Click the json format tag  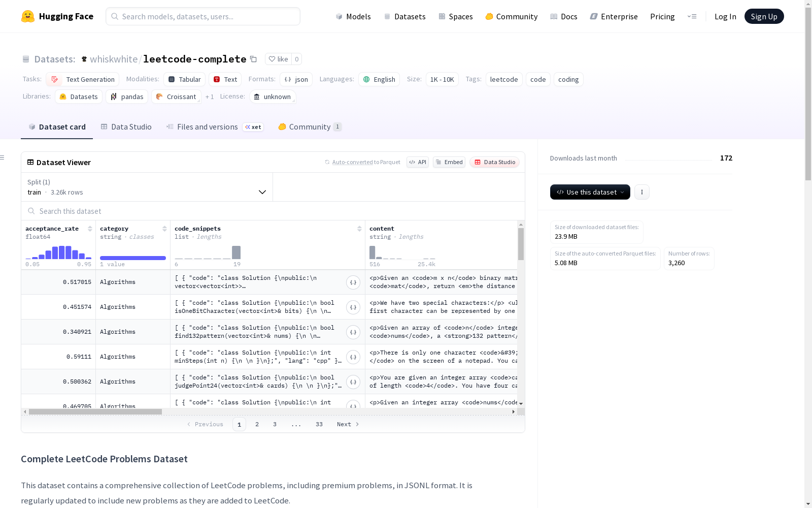(296, 79)
